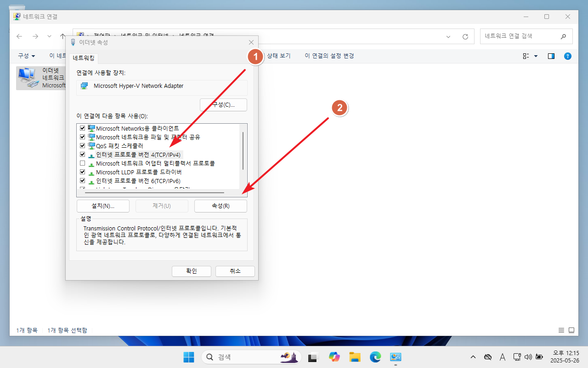Screen dimensions: 588x368
Task: Select 인터넷 프로토콜 버전 4(TCP/IPv4) item text
Action: click(x=138, y=155)
